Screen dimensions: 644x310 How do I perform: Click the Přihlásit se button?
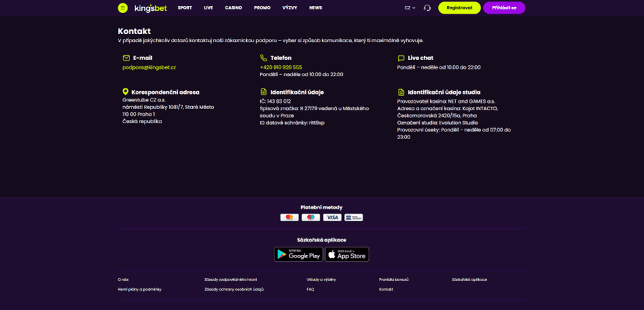[504, 7]
